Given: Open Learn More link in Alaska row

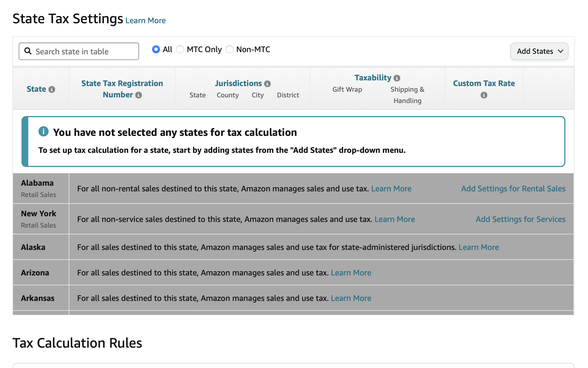Looking at the screenshot, I should 479,247.
